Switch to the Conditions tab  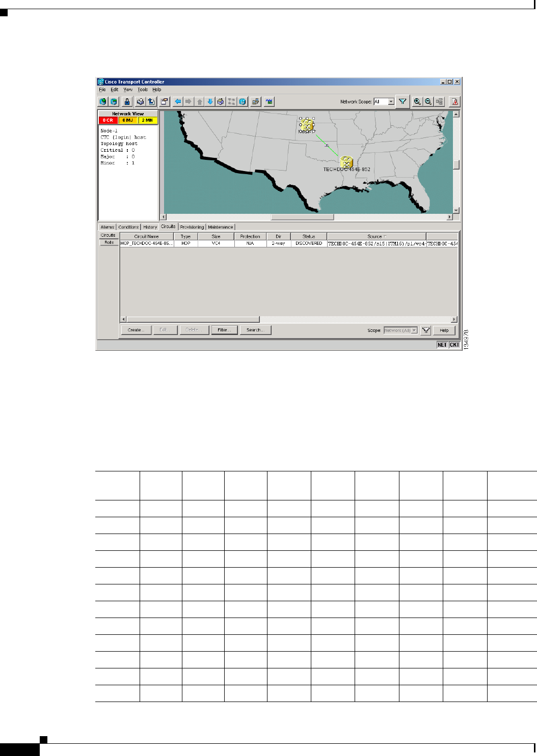(x=128, y=227)
